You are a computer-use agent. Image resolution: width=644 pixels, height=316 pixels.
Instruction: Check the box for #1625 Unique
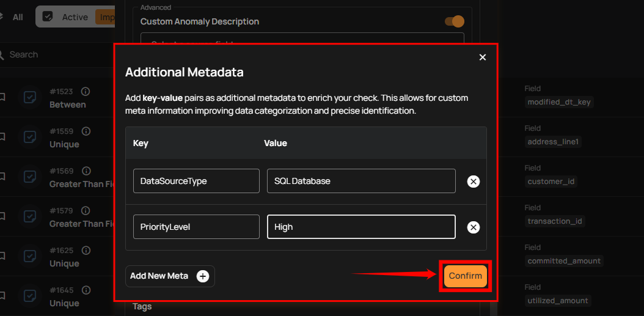29,256
